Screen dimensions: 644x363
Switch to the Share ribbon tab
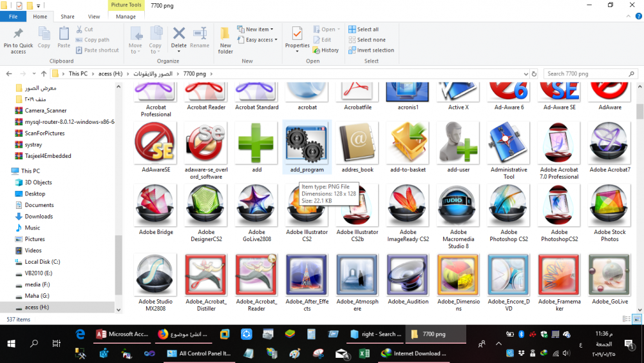(x=68, y=17)
